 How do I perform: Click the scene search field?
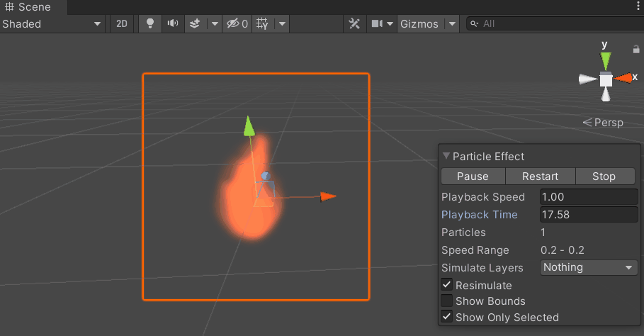point(555,24)
